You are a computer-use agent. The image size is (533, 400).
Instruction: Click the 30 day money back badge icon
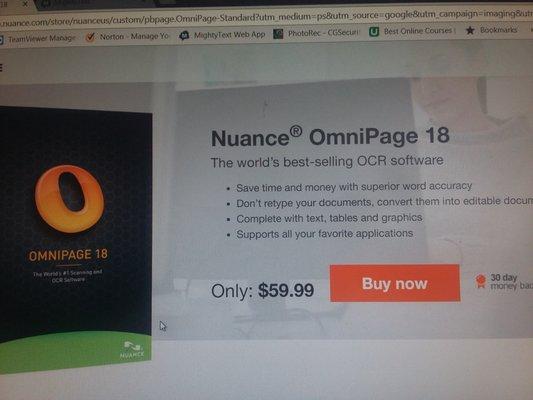[481, 281]
